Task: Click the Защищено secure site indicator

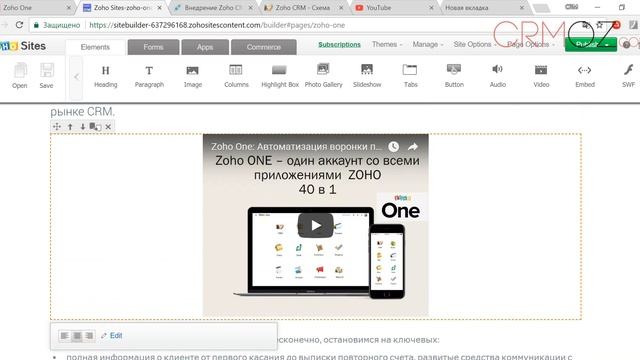Action: click(57, 25)
